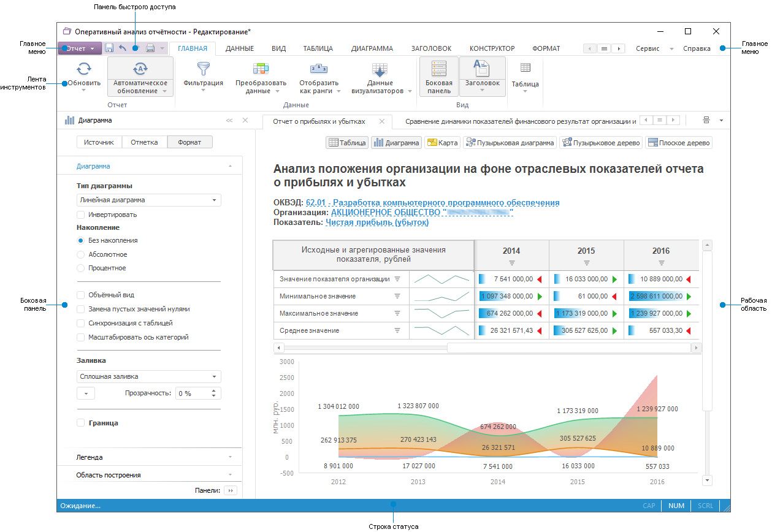Toggle the Боковая панель button
This screenshot has height=532, width=772.
pyautogui.click(x=438, y=77)
